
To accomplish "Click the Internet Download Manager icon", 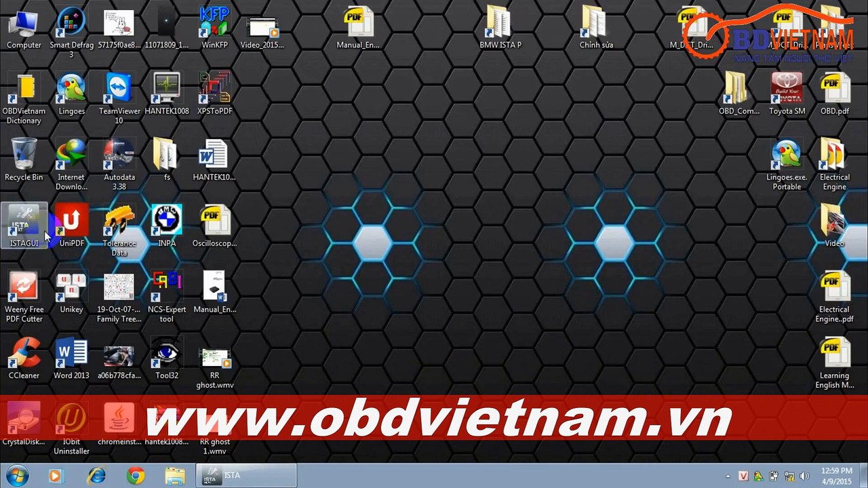I will (x=71, y=165).
